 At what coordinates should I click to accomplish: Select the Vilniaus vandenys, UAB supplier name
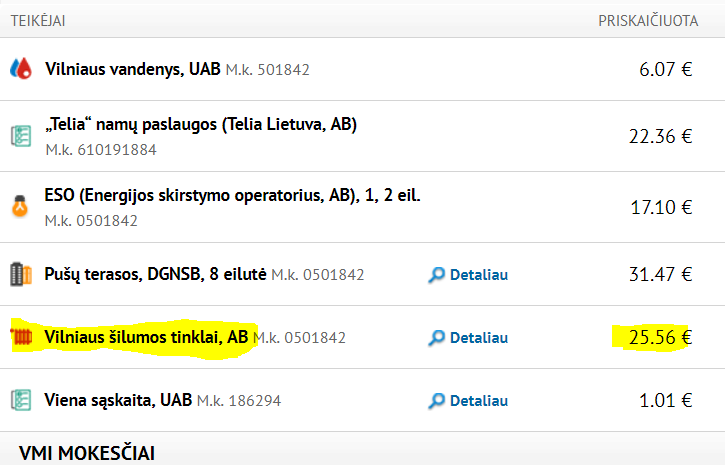133,69
